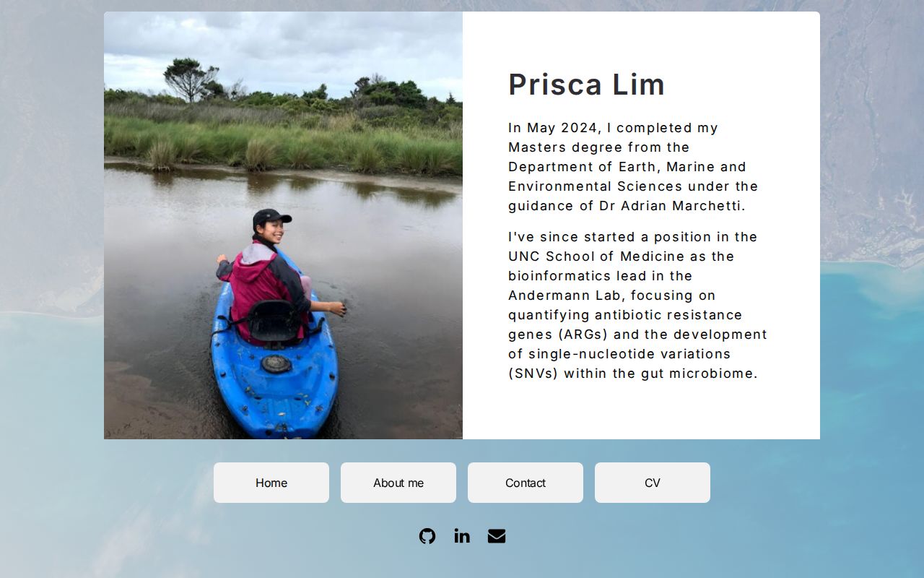The image size is (924, 578).
Task: Open the CV button
Action: (x=653, y=483)
